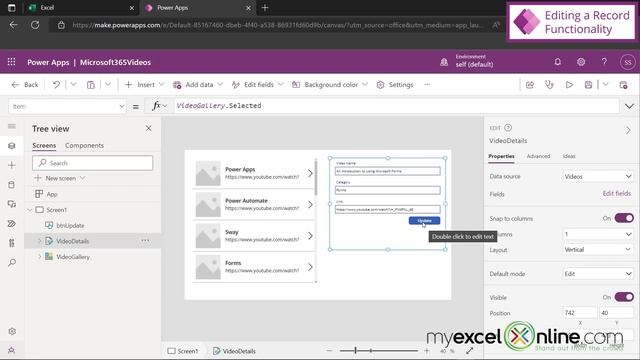
Task: Toggle the Snap to columns switch
Action: click(624, 218)
